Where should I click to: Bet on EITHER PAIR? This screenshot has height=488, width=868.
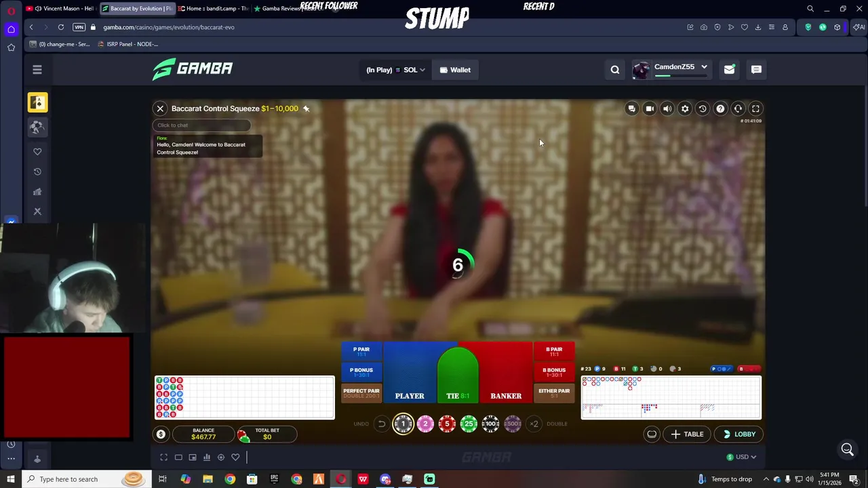pyautogui.click(x=554, y=392)
